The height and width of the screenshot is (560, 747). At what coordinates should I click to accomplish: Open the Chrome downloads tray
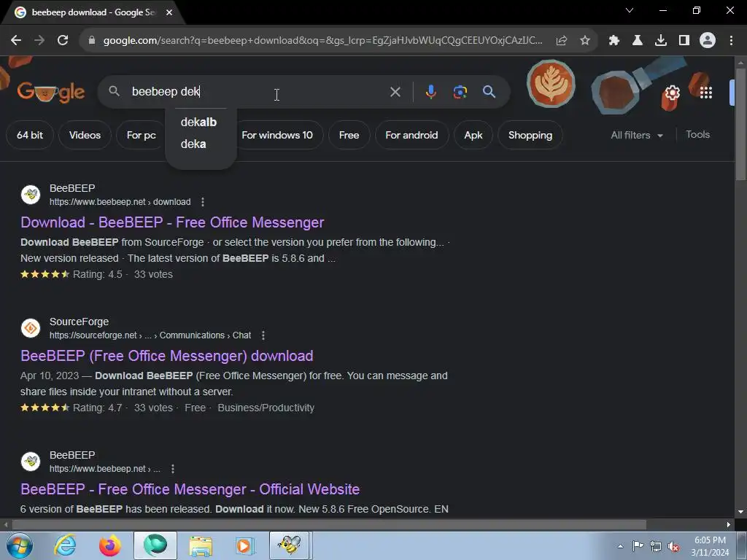click(661, 41)
